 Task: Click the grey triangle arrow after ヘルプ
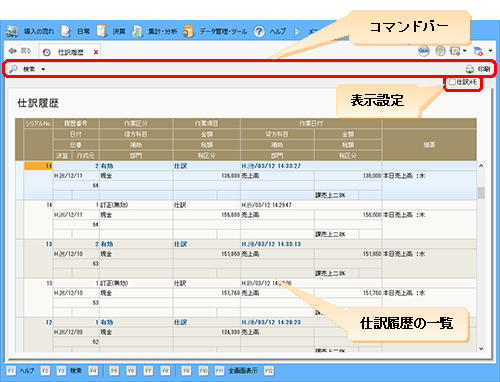(297, 32)
